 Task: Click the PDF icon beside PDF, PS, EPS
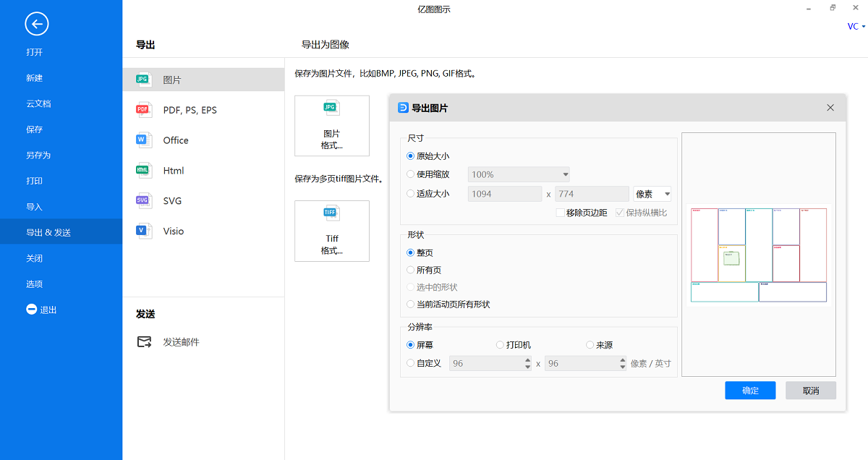click(143, 110)
